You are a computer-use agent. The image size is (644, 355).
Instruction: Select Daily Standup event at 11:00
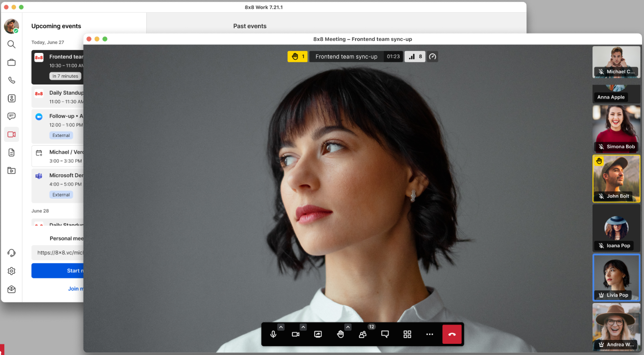[58, 97]
